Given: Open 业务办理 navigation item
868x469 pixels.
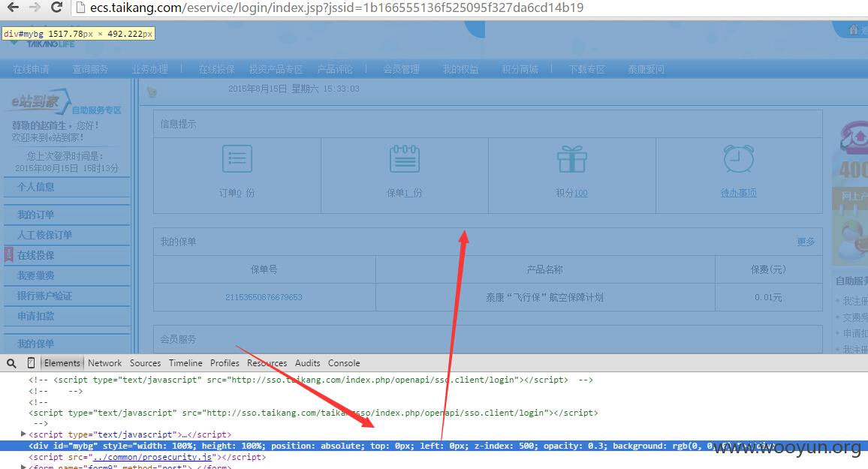Looking at the screenshot, I should click(x=150, y=69).
